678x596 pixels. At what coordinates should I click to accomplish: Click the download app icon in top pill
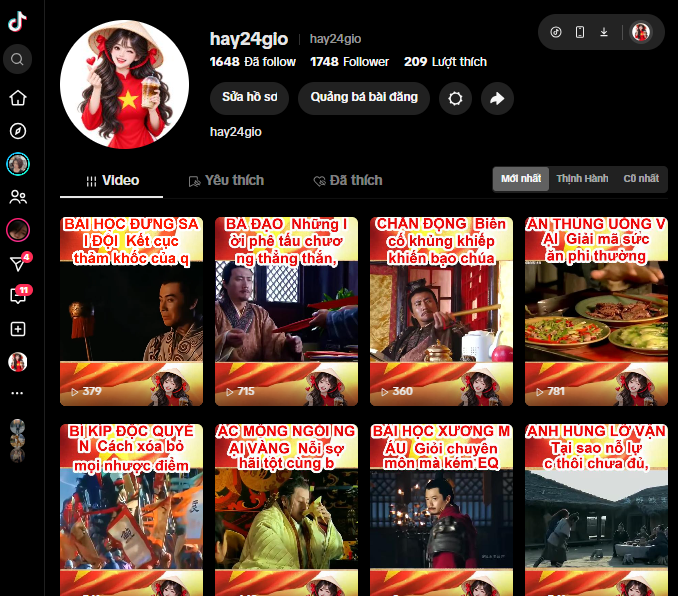(x=604, y=32)
